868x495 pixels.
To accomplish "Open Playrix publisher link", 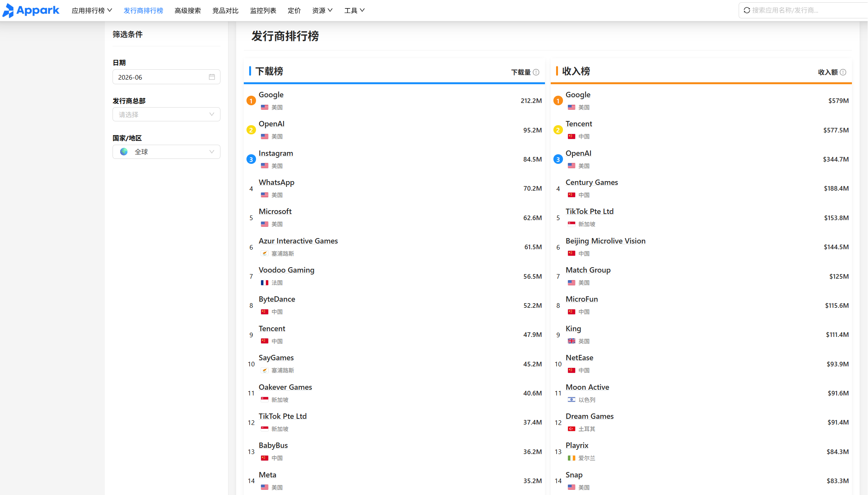I will 577,445.
